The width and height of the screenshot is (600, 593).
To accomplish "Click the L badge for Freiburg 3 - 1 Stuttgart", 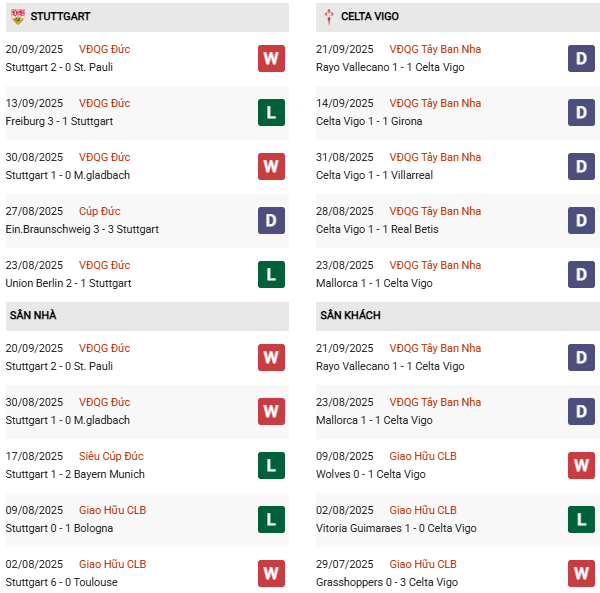I will pos(271,112).
